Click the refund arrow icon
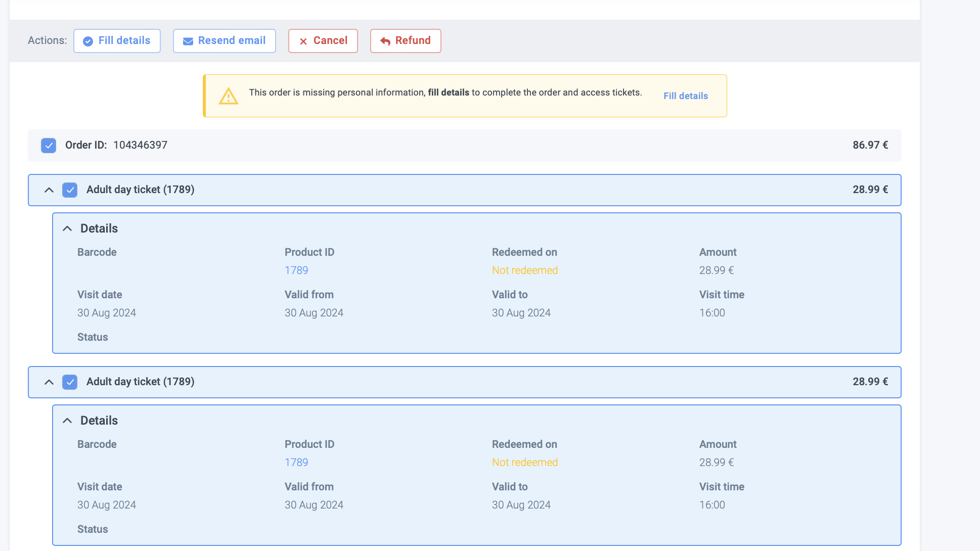The image size is (980, 551). 385,41
